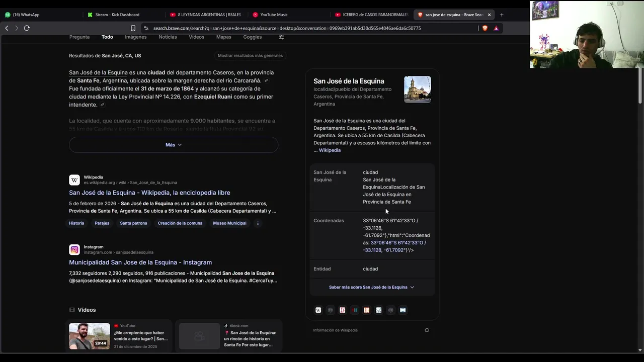Switch to ICEBERG de CASOS PARANORMALES tab
This screenshot has width=644, height=362.
tap(371, 15)
